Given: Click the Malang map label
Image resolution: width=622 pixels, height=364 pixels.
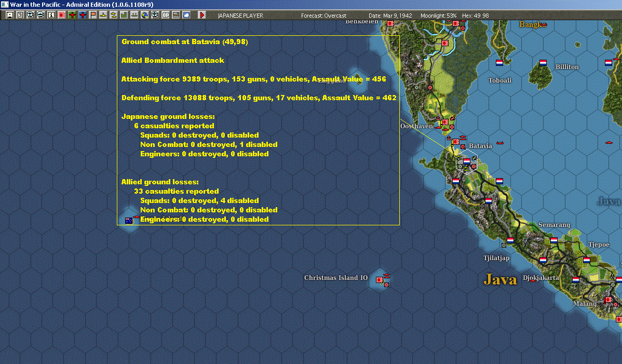Looking at the screenshot, I should tap(585, 304).
